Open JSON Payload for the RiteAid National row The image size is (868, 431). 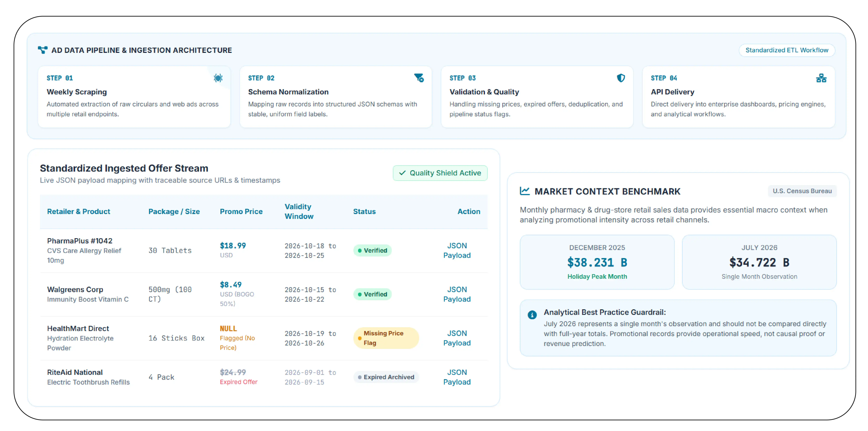457,377
